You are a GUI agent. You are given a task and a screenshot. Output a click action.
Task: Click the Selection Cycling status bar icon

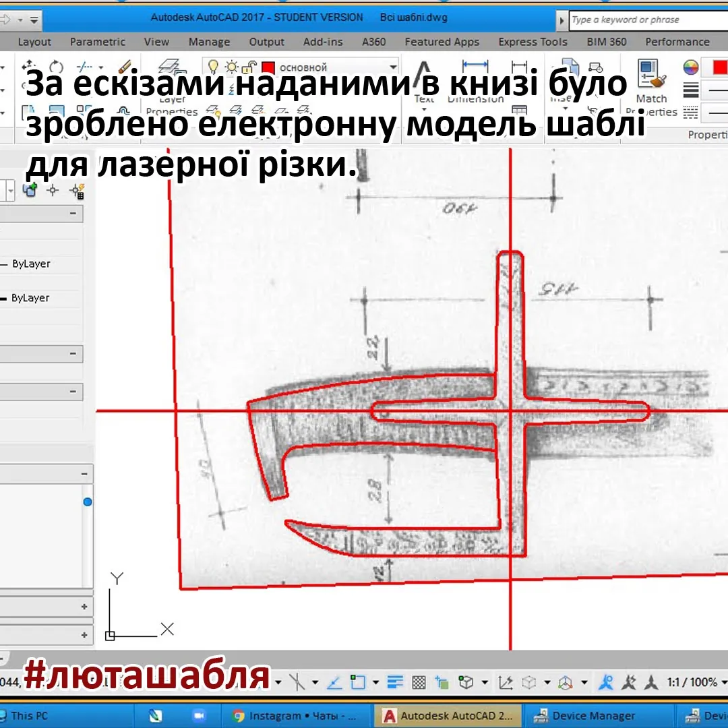coord(442,682)
